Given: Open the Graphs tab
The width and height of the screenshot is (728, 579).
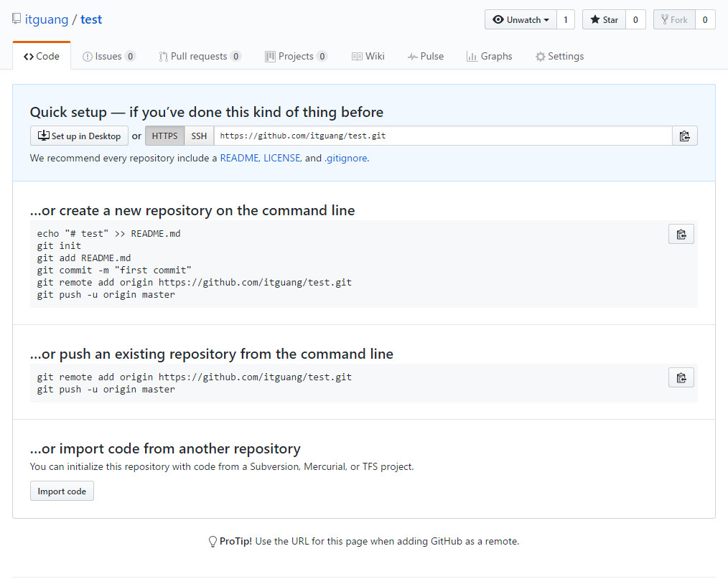Looking at the screenshot, I should (x=490, y=56).
